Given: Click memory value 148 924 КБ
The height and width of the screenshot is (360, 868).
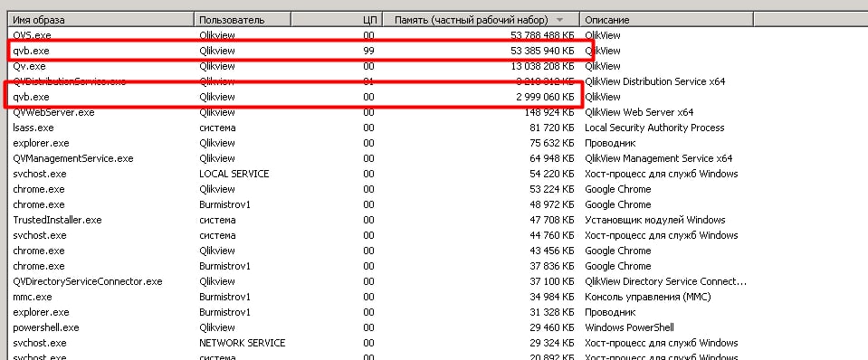Looking at the screenshot, I should click(549, 112).
